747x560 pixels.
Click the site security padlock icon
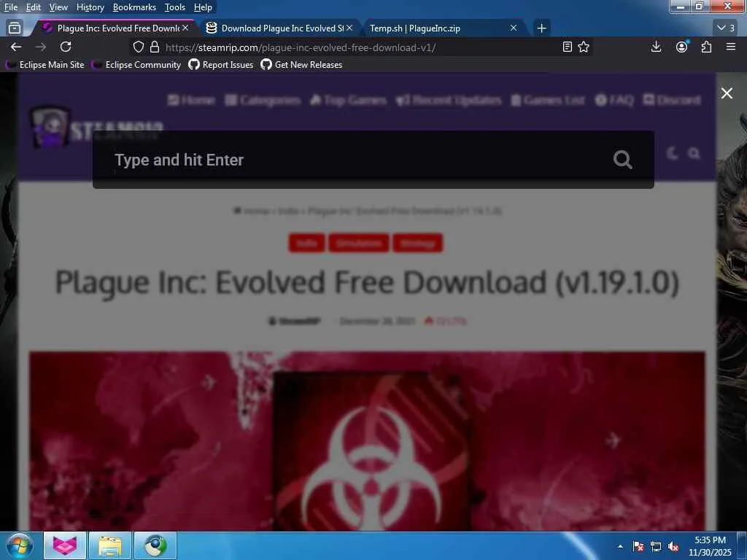(155, 47)
